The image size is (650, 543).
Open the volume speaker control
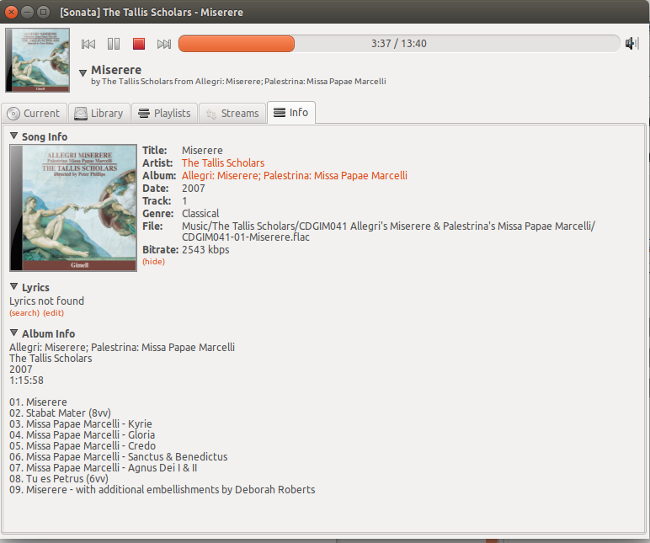(x=631, y=43)
